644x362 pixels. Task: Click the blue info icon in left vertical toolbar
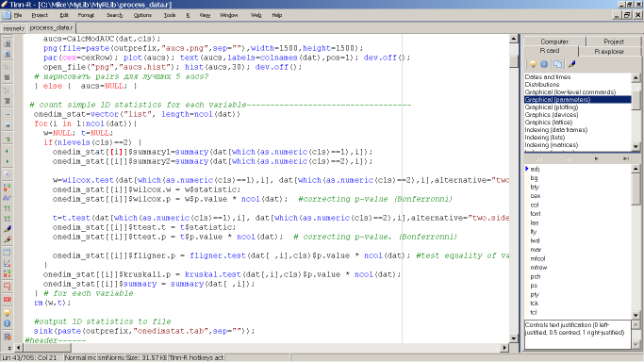click(x=7, y=323)
